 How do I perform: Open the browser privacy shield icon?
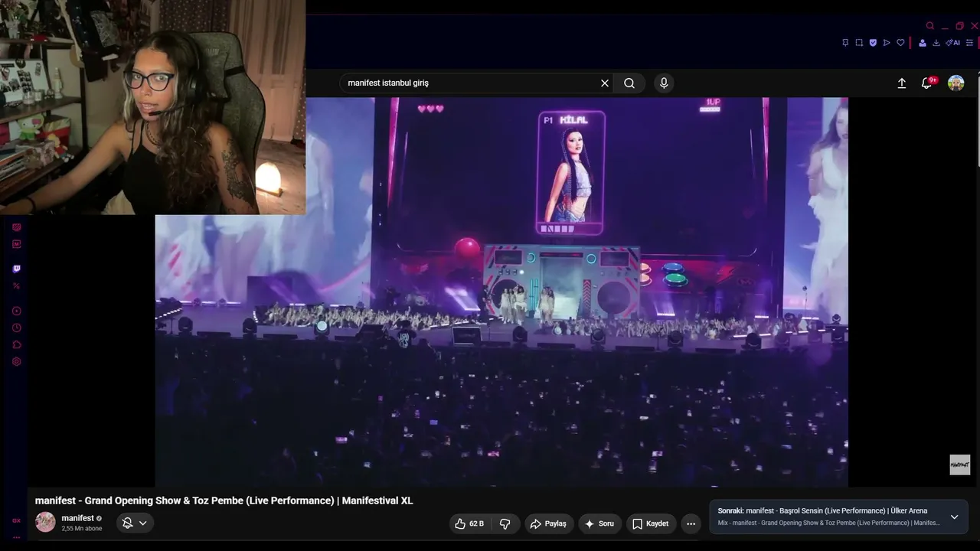click(x=873, y=43)
